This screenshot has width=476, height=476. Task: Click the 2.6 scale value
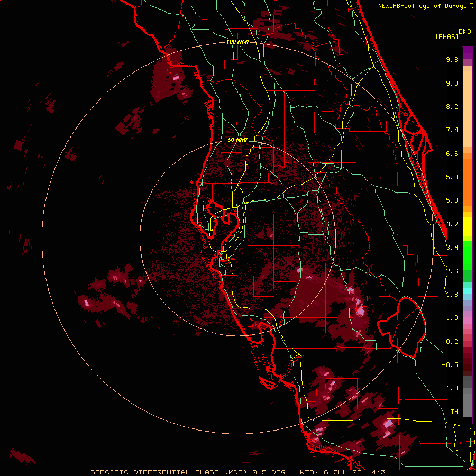pyautogui.click(x=452, y=271)
